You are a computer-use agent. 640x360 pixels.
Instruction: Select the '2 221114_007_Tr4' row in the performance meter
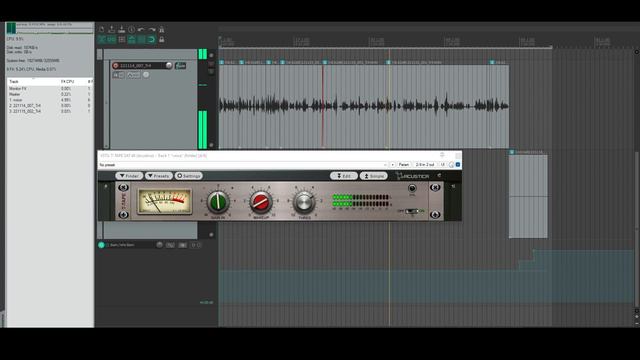[x=50, y=105]
